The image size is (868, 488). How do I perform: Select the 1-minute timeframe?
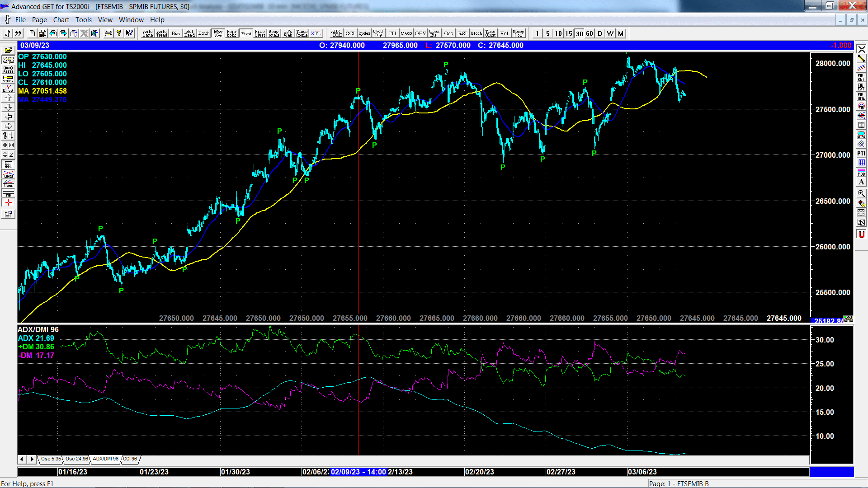(537, 33)
